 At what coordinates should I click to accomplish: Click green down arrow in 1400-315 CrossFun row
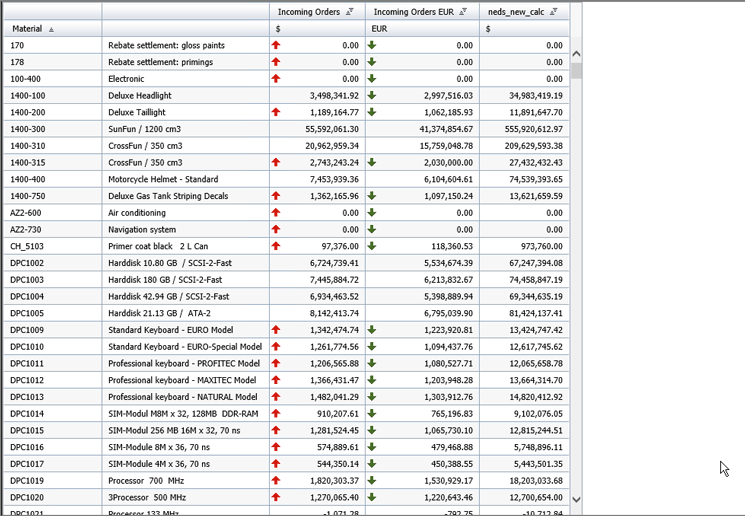pos(372,162)
